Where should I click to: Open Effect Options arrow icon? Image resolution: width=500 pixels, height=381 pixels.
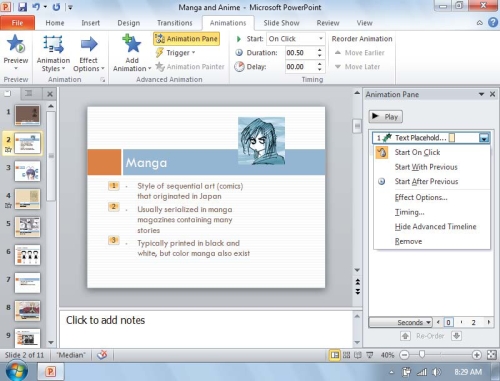89,44
